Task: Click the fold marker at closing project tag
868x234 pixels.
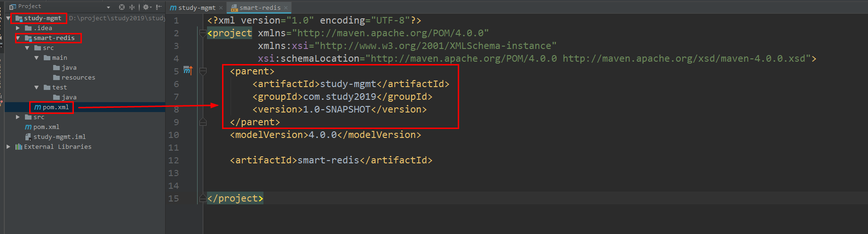Action: 203,198
